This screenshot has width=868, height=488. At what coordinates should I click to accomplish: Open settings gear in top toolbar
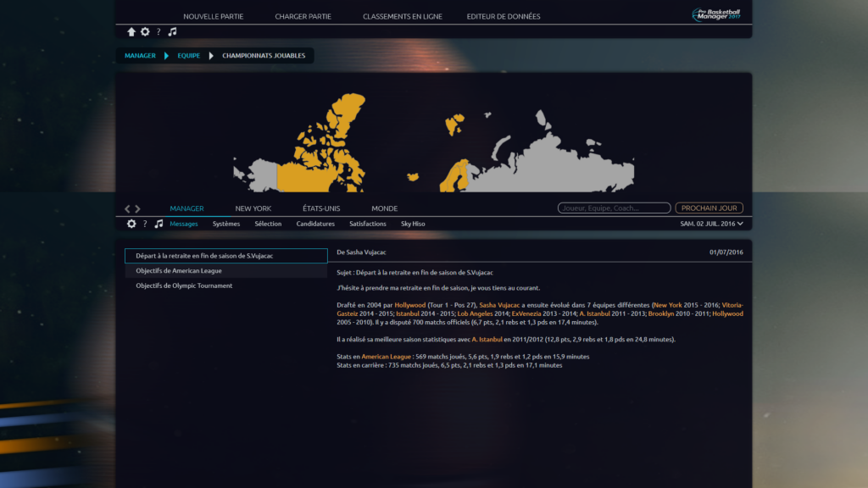145,32
